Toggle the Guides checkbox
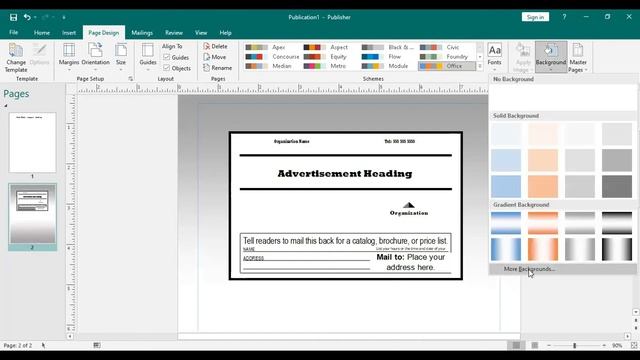 pos(167,57)
